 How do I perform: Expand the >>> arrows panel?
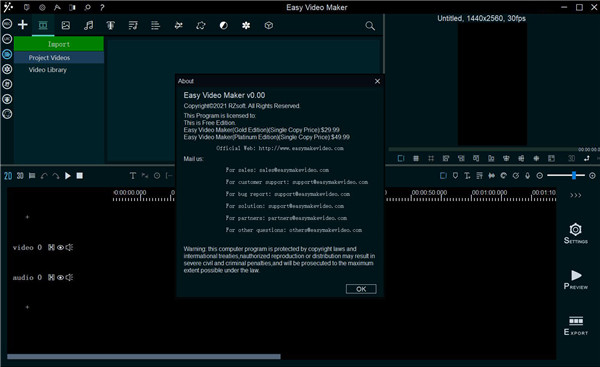coord(576,196)
